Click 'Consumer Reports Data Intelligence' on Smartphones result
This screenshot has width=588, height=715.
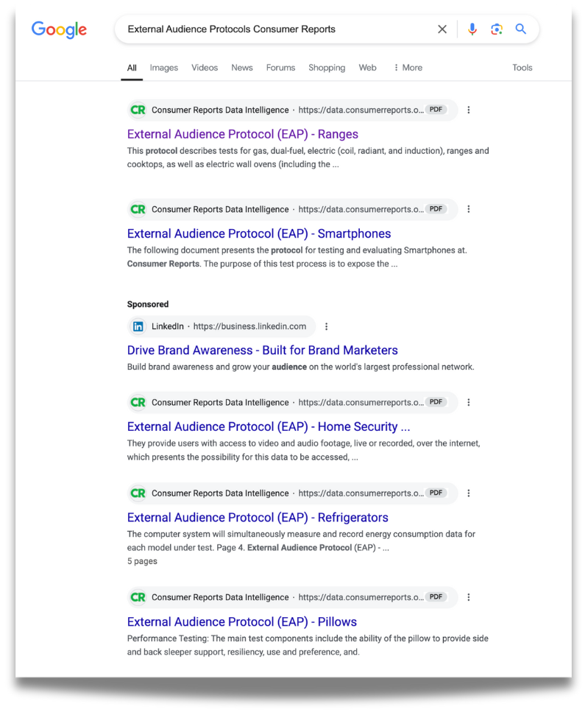(x=220, y=209)
